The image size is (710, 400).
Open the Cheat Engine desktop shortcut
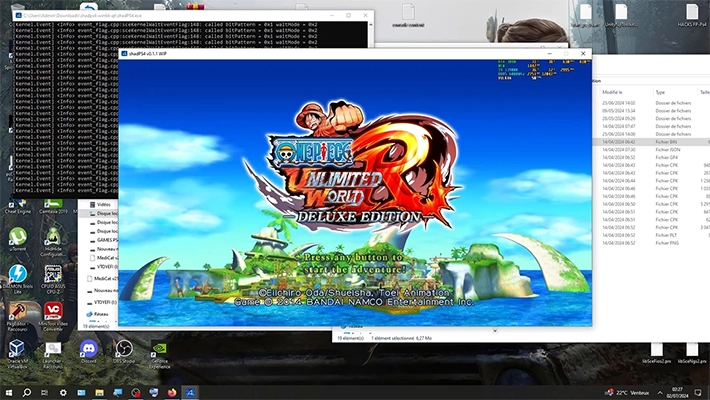coord(18,207)
